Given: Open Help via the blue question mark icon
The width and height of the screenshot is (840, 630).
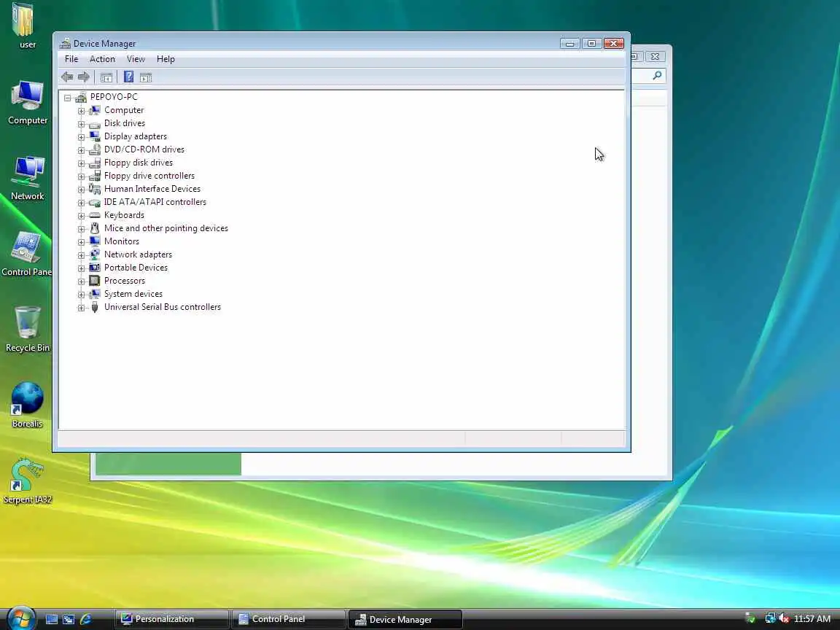Looking at the screenshot, I should pos(128,77).
